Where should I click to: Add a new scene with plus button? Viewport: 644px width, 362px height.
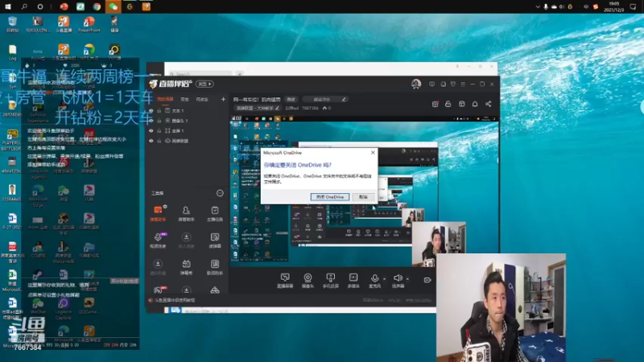(x=223, y=99)
